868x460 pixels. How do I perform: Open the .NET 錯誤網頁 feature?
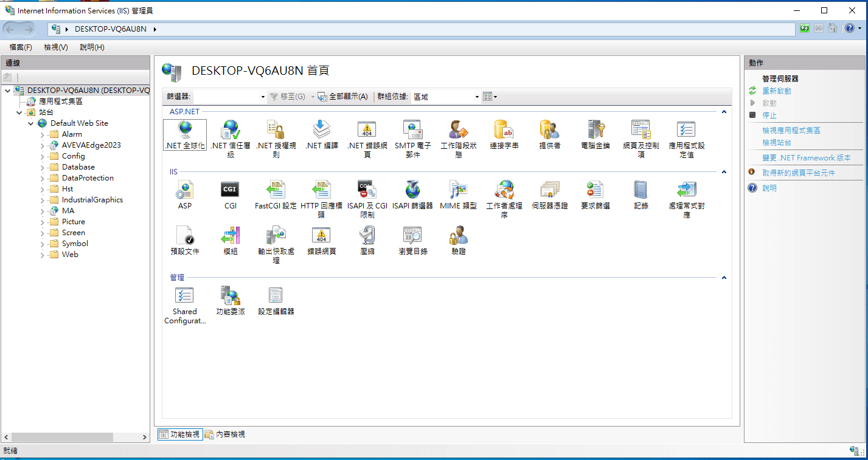coord(367,139)
